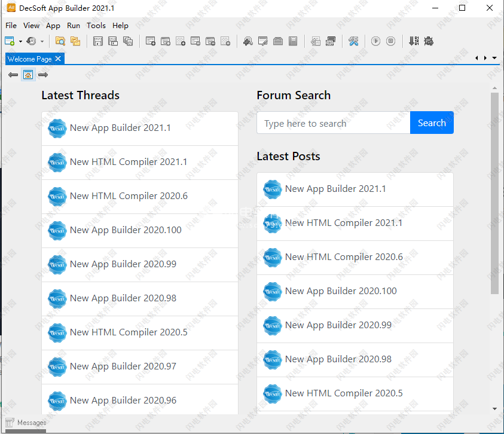Click the reopen recent clock icon

pyautogui.click(x=31, y=41)
